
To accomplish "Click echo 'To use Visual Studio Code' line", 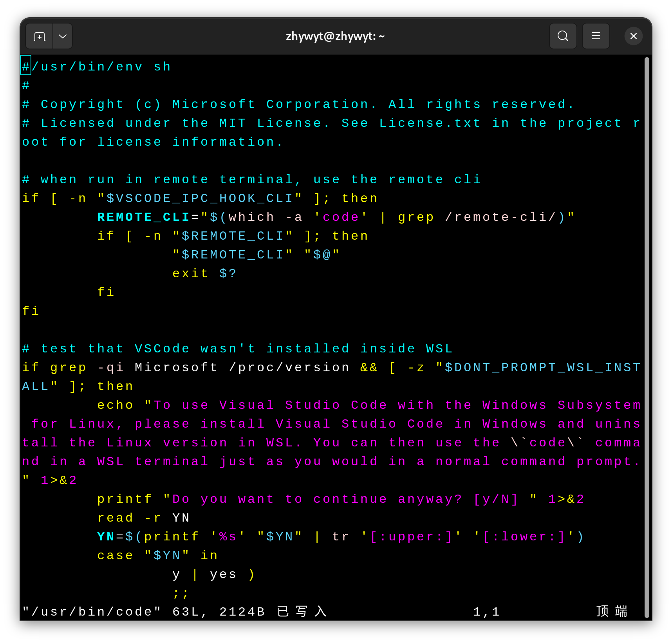I will point(369,405).
